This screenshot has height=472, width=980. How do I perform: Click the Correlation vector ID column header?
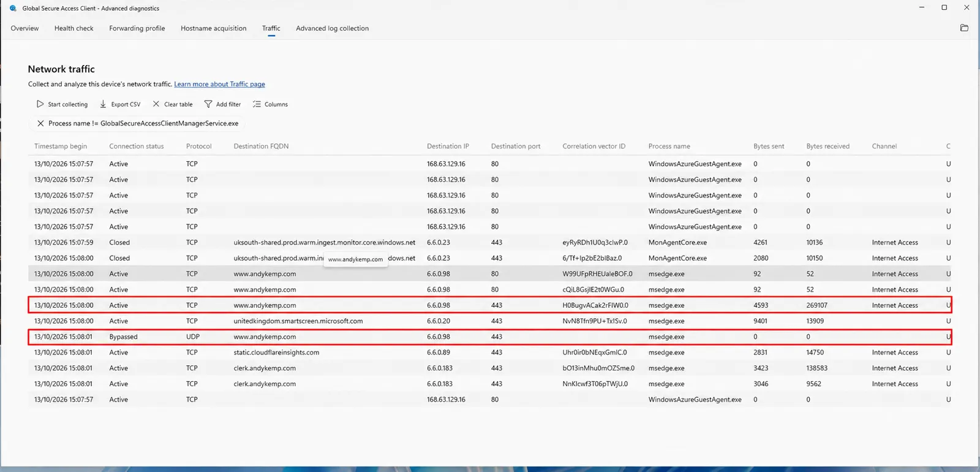pyautogui.click(x=594, y=147)
